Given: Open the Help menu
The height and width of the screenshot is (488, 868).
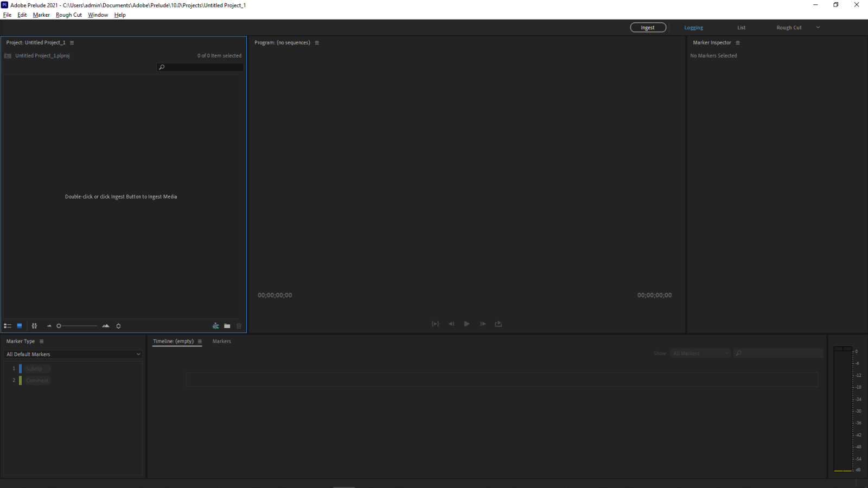Looking at the screenshot, I should tap(120, 15).
